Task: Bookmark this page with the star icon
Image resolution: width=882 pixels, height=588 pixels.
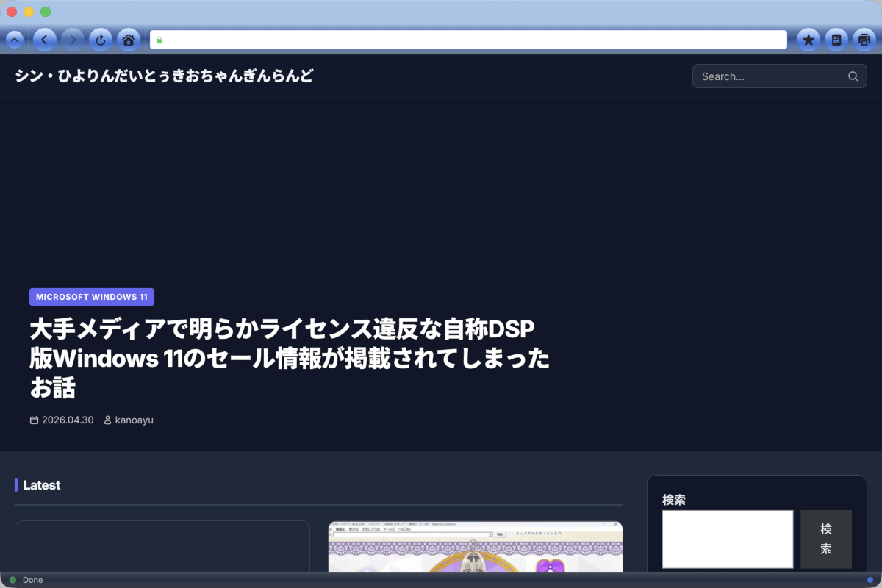Action: (x=808, y=40)
